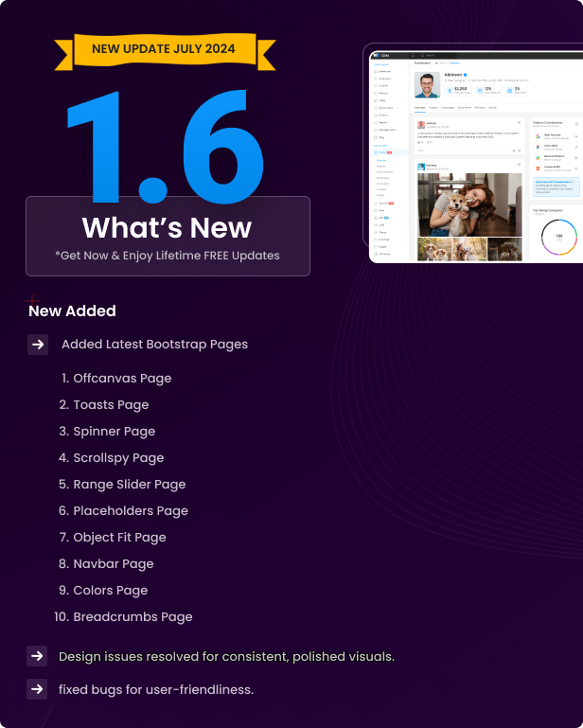The image size is (583, 728).
Task: Select the Offcanvas Page list item
Action: [x=122, y=379]
